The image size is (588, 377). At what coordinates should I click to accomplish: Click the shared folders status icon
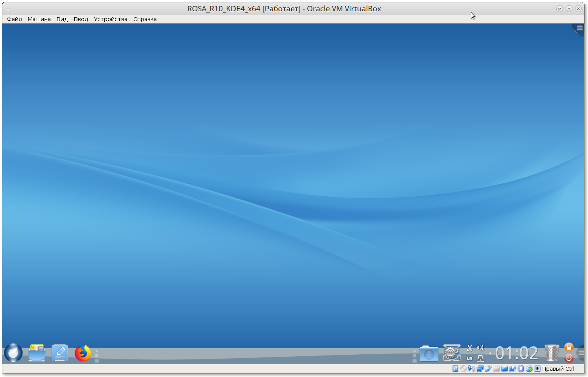click(496, 369)
